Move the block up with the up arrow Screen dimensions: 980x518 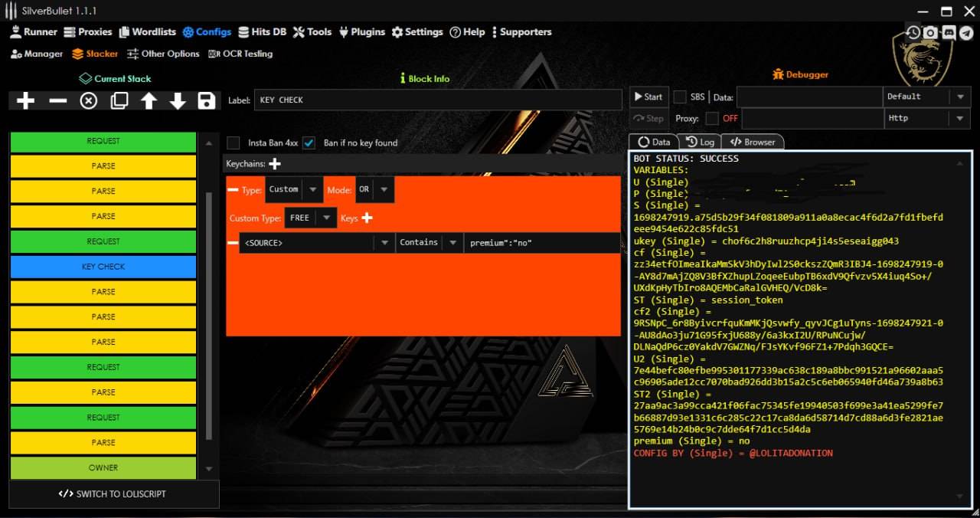coord(149,101)
